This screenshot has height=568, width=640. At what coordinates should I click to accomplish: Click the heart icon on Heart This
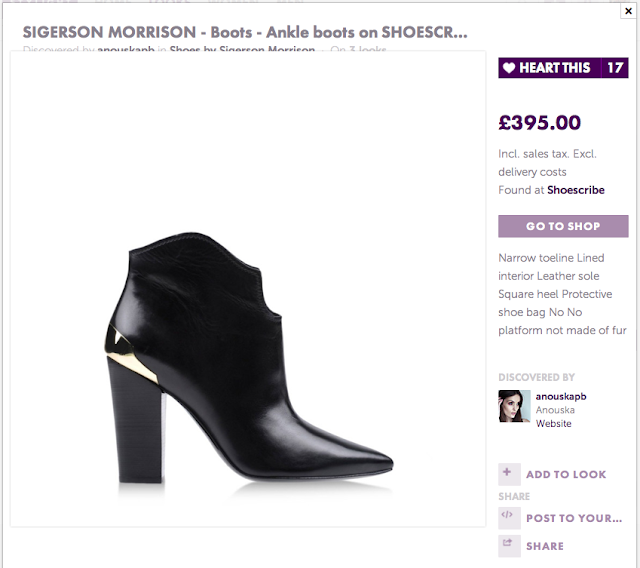pyautogui.click(x=509, y=68)
